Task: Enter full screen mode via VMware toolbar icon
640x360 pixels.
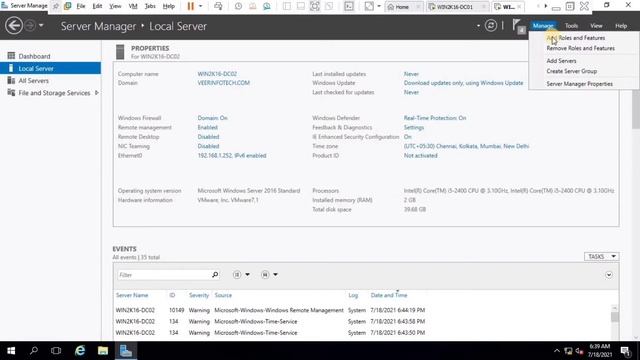Action: pos(315,6)
